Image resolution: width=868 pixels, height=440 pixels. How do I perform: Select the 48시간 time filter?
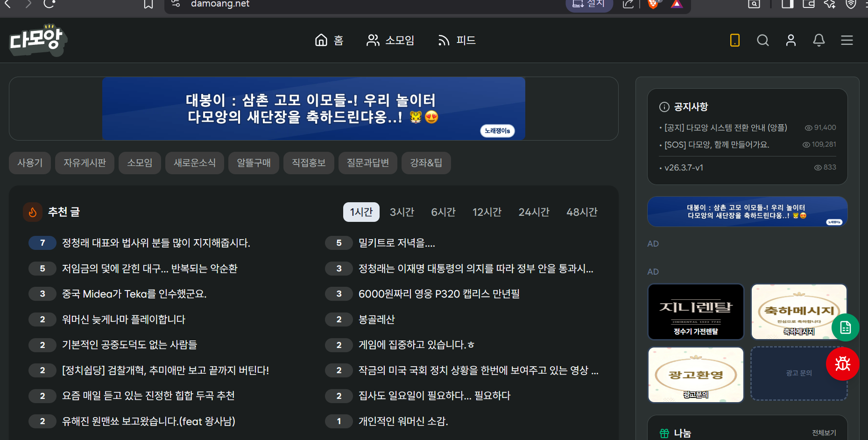582,212
